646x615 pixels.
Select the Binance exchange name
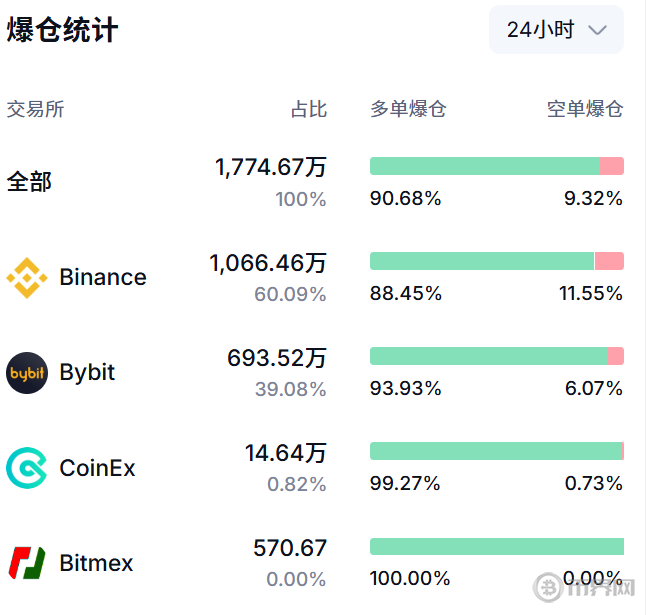[x=103, y=277]
